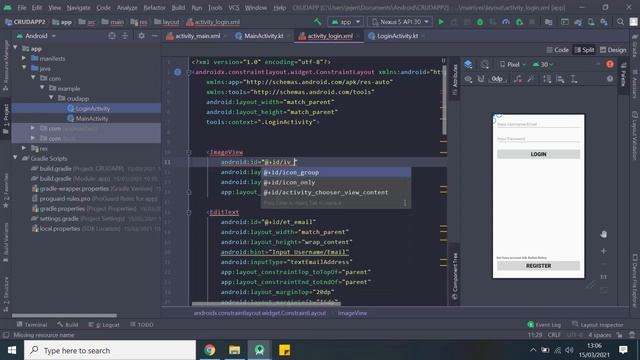The width and height of the screenshot is (640, 360).
Task: Click LOGIN button in layout preview
Action: pyautogui.click(x=538, y=154)
